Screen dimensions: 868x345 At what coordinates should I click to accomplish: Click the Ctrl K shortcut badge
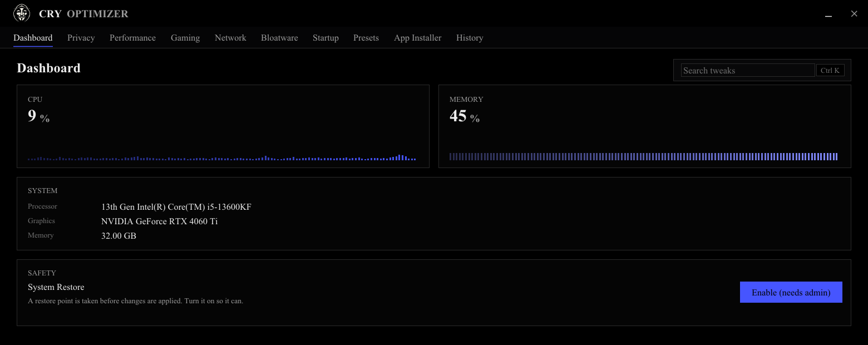pyautogui.click(x=830, y=70)
